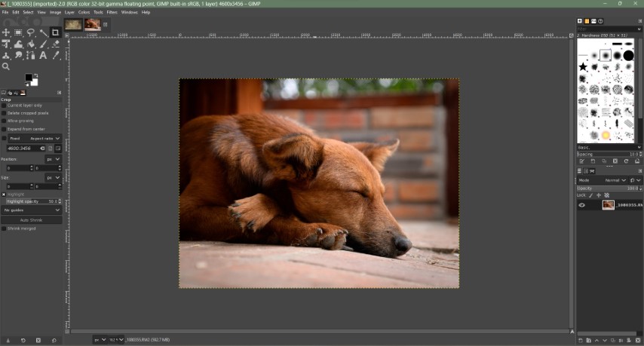Select the Crop tool
The image size is (644, 346).
[56, 32]
